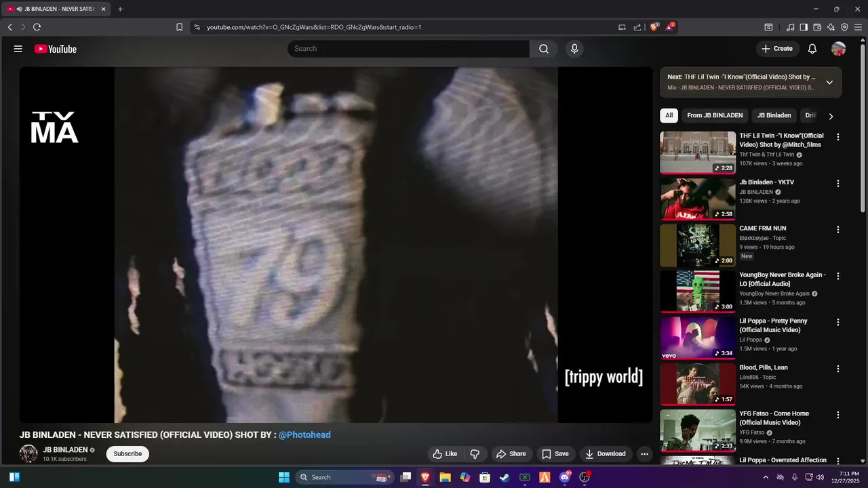Open Discord from the taskbar
Image resolution: width=868 pixels, height=488 pixels.
click(x=564, y=477)
